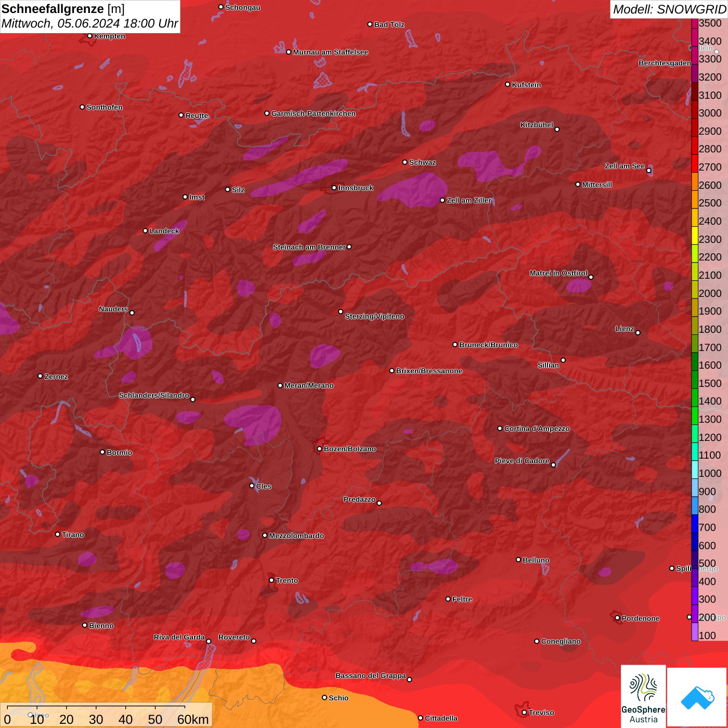Click the Riva del Garda label

coord(179,637)
